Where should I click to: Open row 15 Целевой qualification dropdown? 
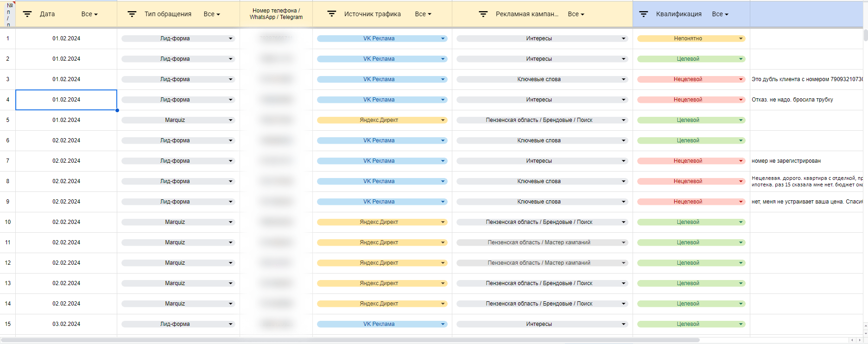pos(691,324)
